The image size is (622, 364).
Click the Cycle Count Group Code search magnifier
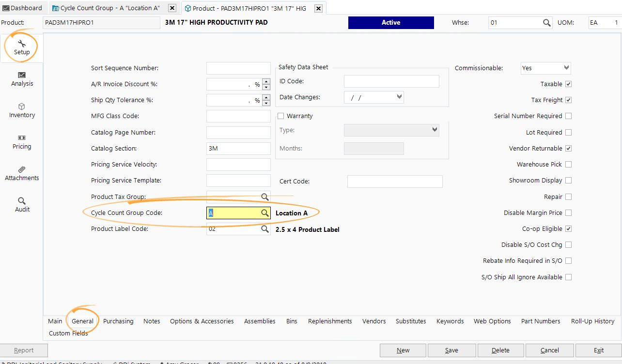(264, 212)
